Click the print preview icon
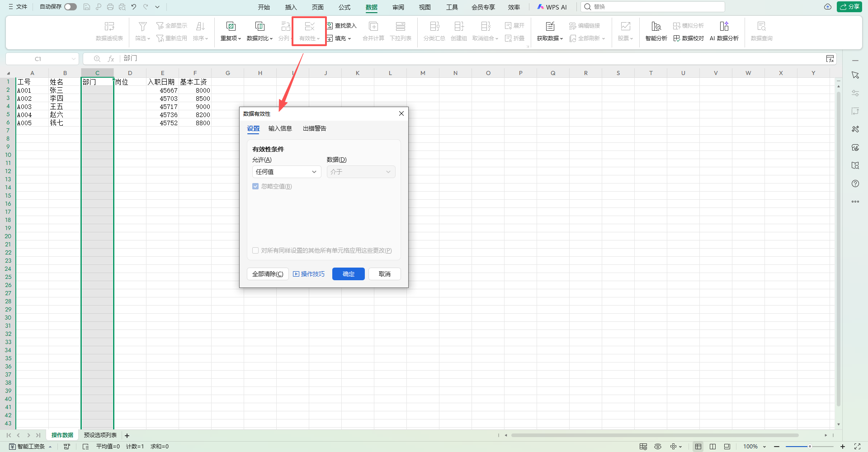This screenshot has height=452, width=868. click(x=122, y=7)
